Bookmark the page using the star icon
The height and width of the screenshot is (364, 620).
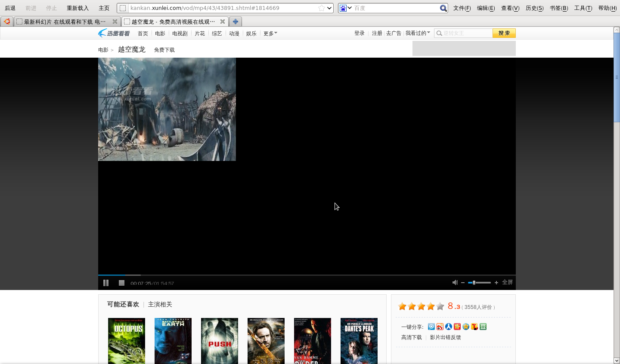[321, 8]
